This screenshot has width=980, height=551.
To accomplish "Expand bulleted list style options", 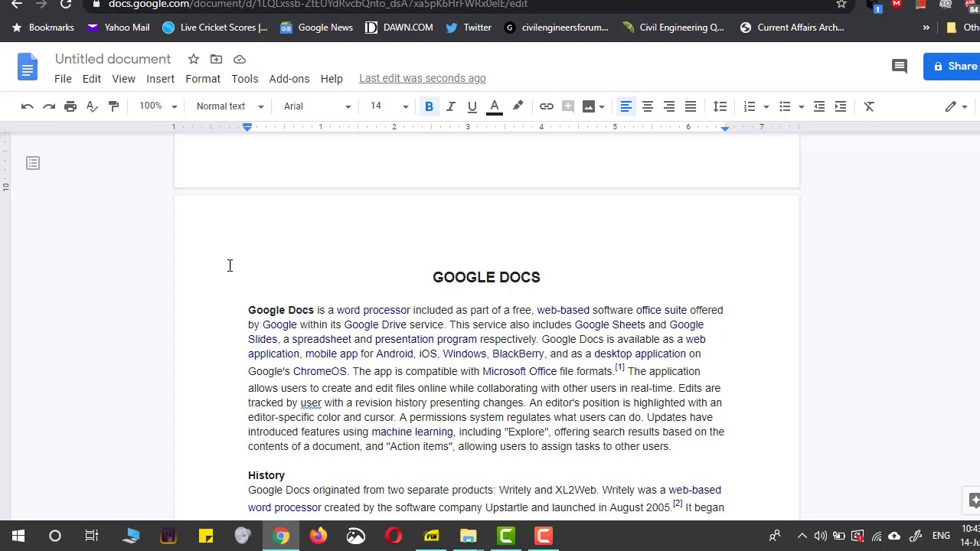I will click(x=802, y=106).
